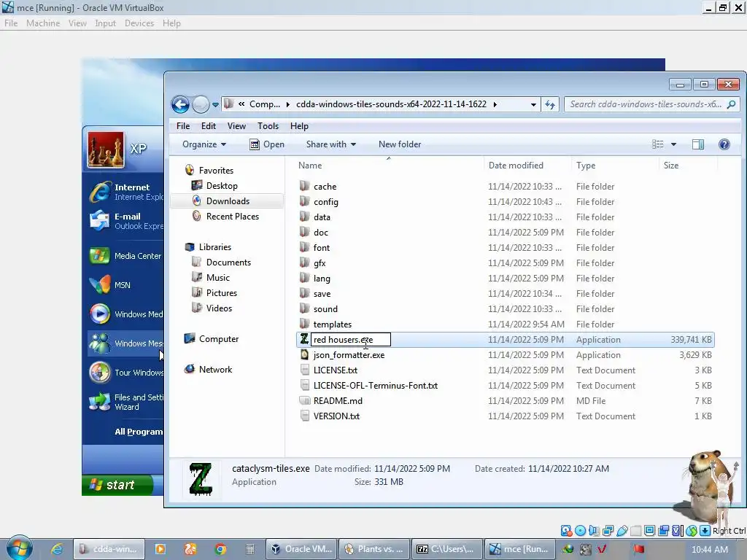Go back with Explorer's Back arrow
Image resolution: width=747 pixels, height=560 pixels.
180,104
